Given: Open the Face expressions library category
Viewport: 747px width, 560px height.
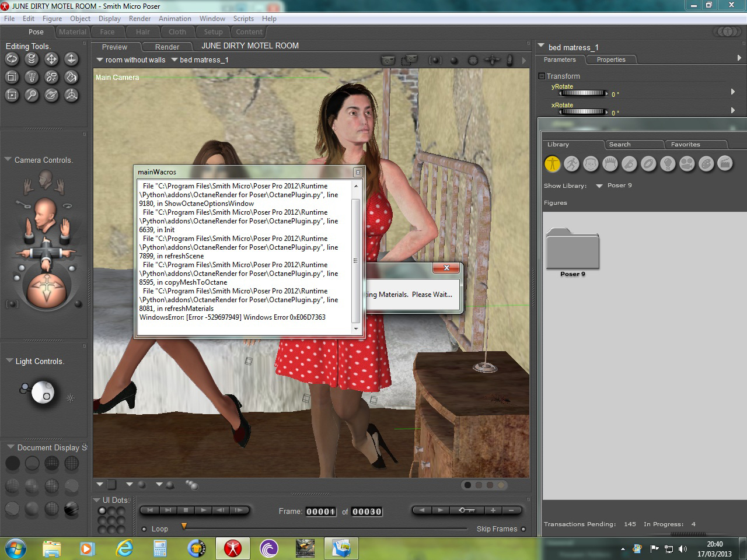Looking at the screenshot, I should click(591, 164).
